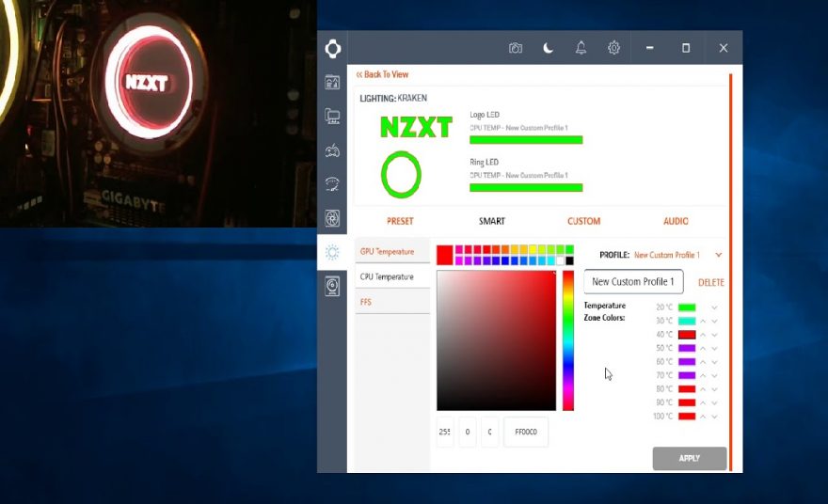Go back via Back To View link
Viewport: 828px width, 504px height.
pyautogui.click(x=382, y=74)
